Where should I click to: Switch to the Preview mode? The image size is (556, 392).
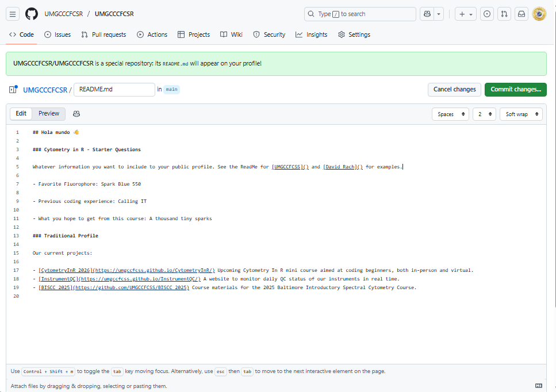(x=49, y=114)
